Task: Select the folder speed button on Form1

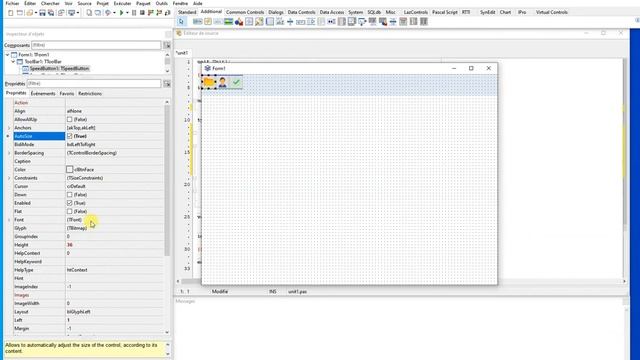Action: [x=209, y=82]
